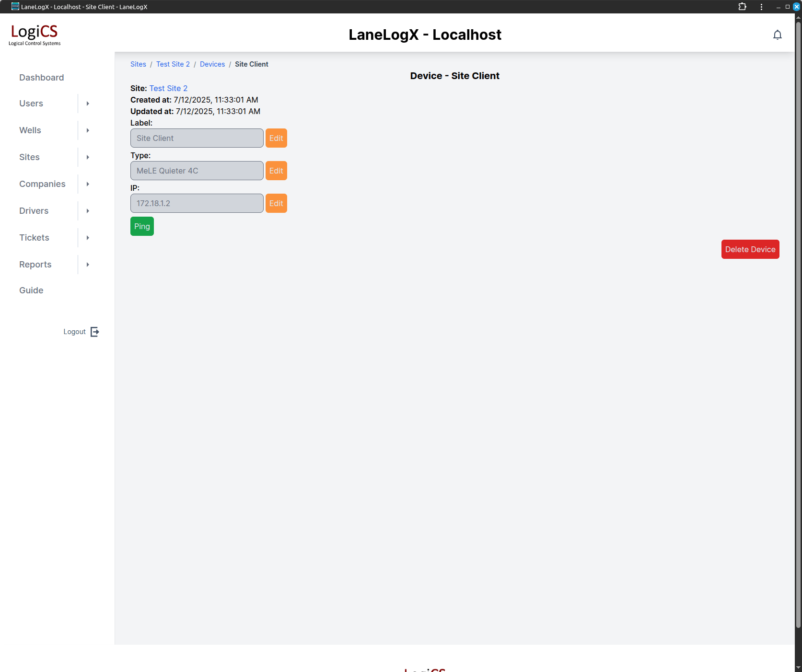Open the Guide sidebar item

click(x=31, y=290)
